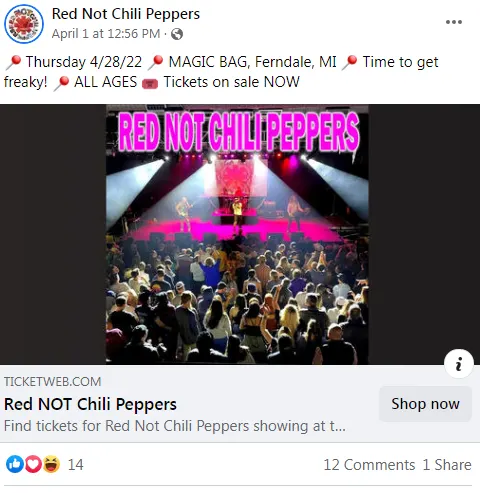Open the three-dot post options menu

tap(454, 22)
